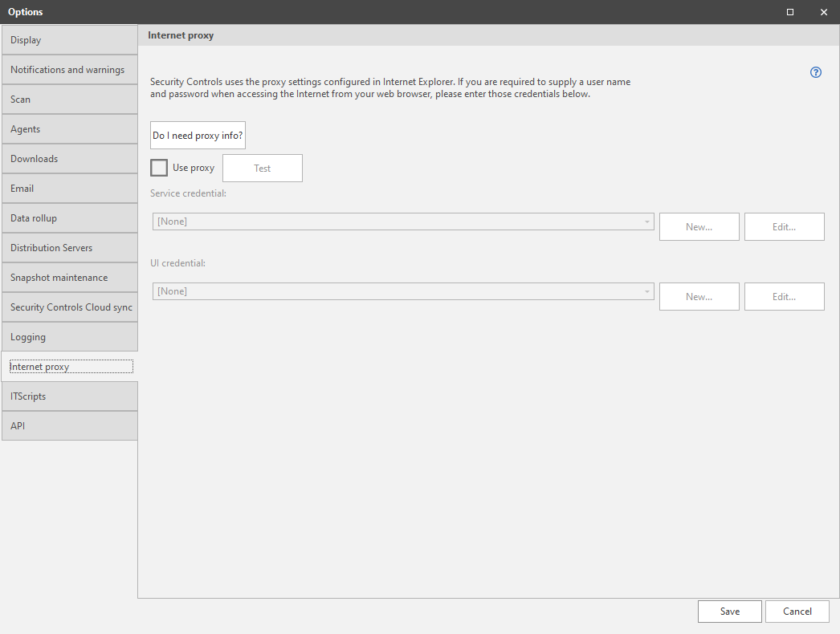Open Security Controls Cloud sync tab

70,307
